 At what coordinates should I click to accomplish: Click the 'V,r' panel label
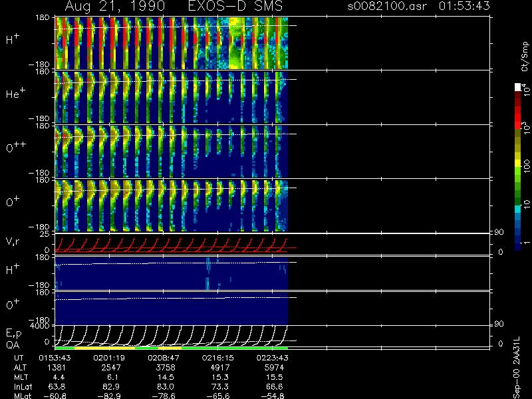[13, 241]
